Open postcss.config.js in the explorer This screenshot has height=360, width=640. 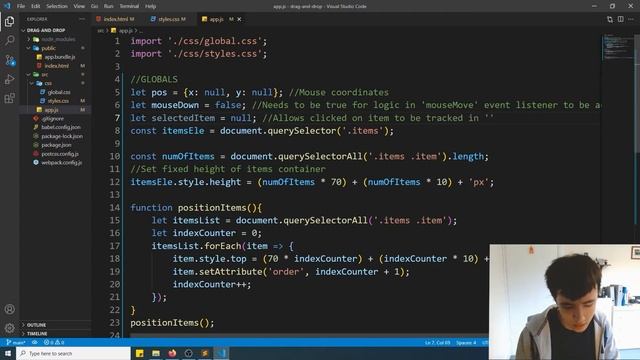(60, 154)
